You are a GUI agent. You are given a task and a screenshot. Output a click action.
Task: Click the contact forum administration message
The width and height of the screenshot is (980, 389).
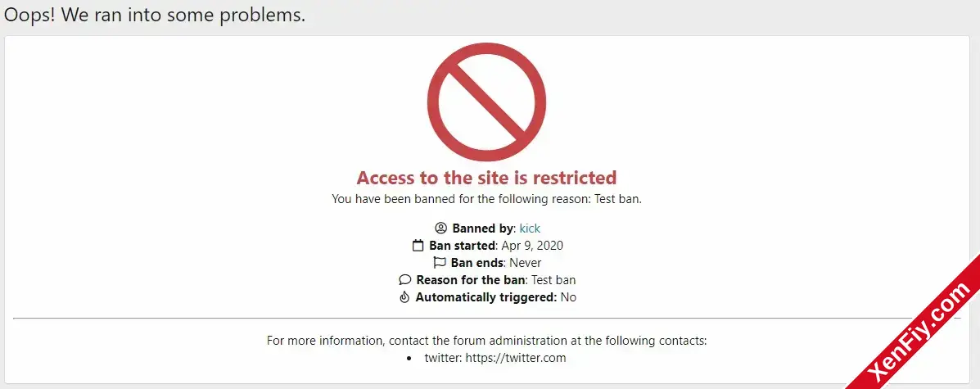[x=487, y=341]
